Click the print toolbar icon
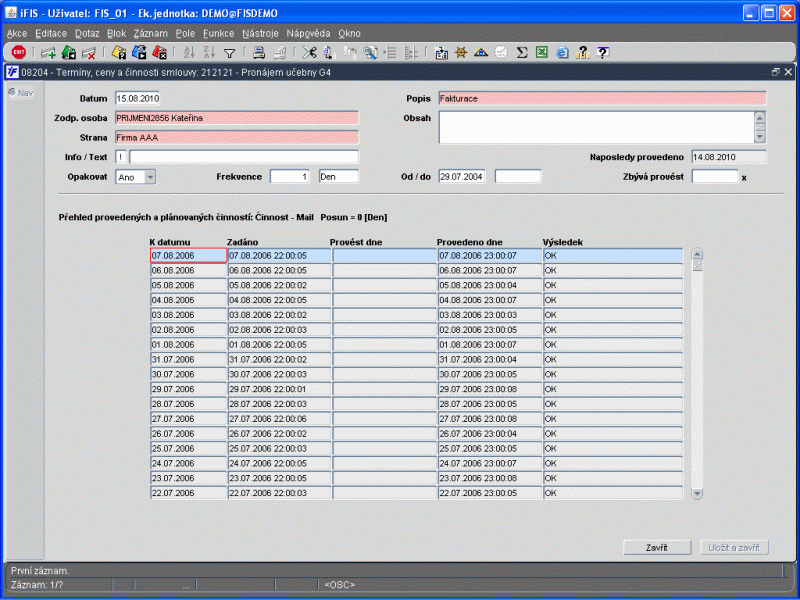The height and width of the screenshot is (600, 800). click(x=257, y=52)
